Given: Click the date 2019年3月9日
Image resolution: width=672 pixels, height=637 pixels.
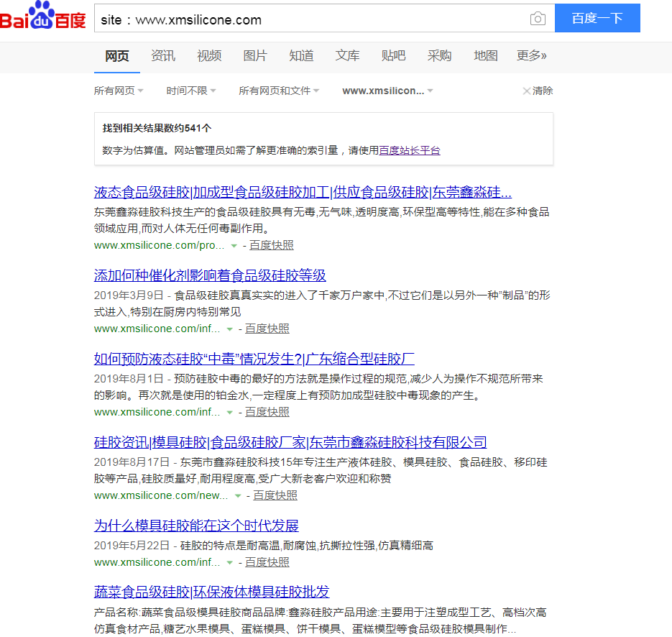Looking at the screenshot, I should [129, 295].
